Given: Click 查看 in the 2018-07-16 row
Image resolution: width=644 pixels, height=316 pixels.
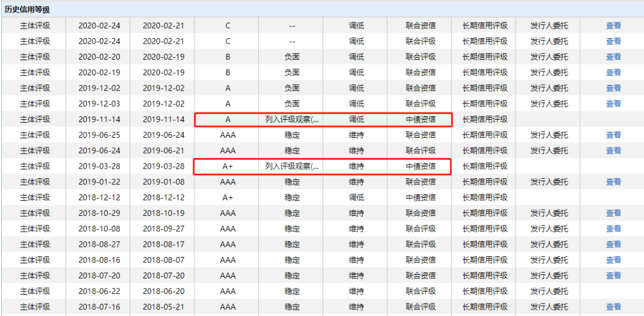Looking at the screenshot, I should [x=613, y=307].
